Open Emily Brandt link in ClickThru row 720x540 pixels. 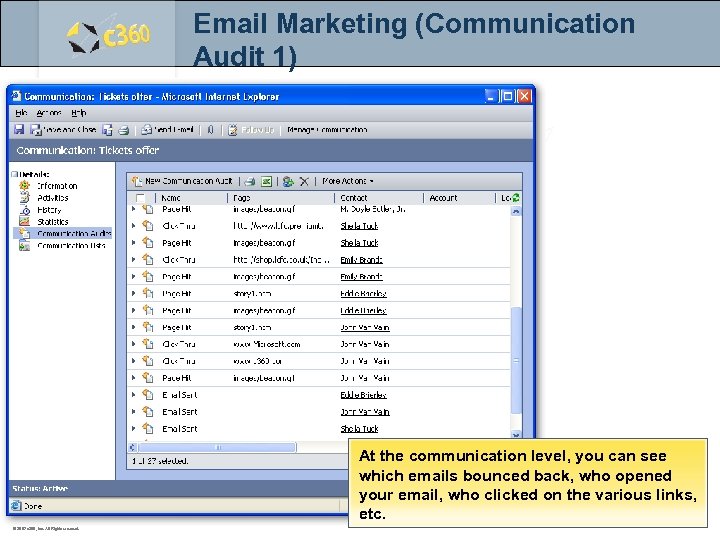(361, 260)
